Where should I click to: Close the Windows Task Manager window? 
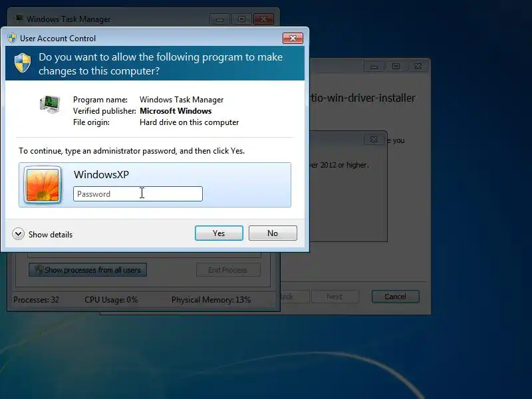click(263, 19)
